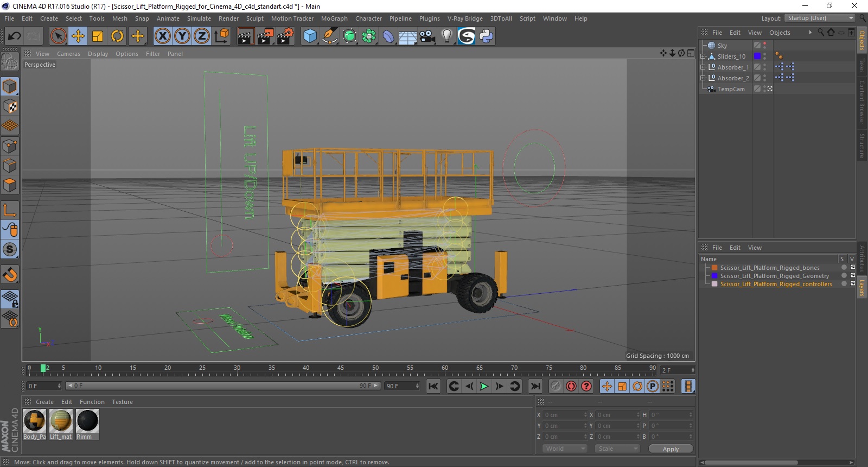Open the deformer bend icon

click(388, 36)
